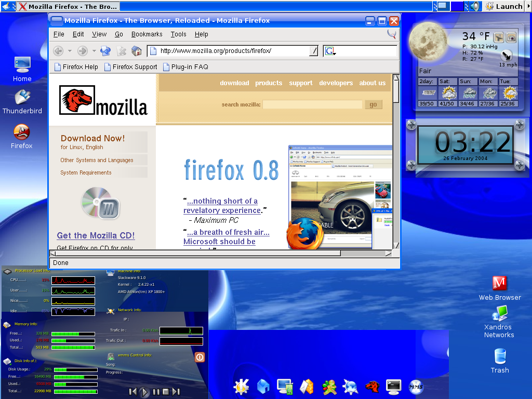Open the monitor with circuit board dock icon
532x399 pixels.
(285, 387)
